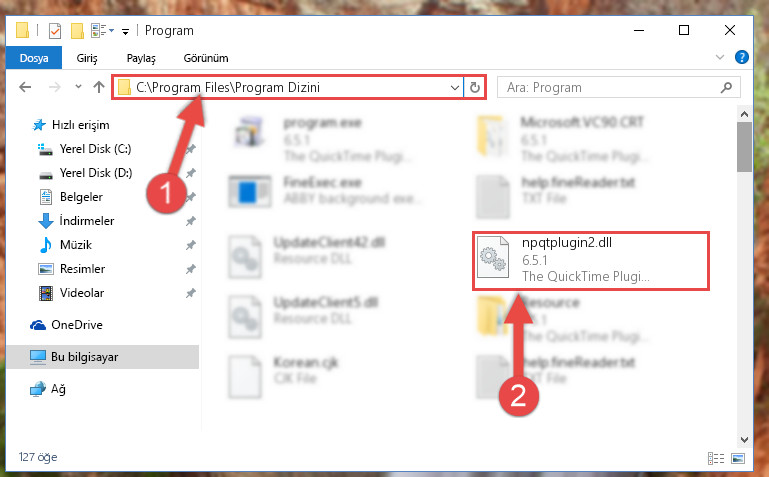Open the Görünüm tab
This screenshot has width=769, height=477.
tap(206, 58)
